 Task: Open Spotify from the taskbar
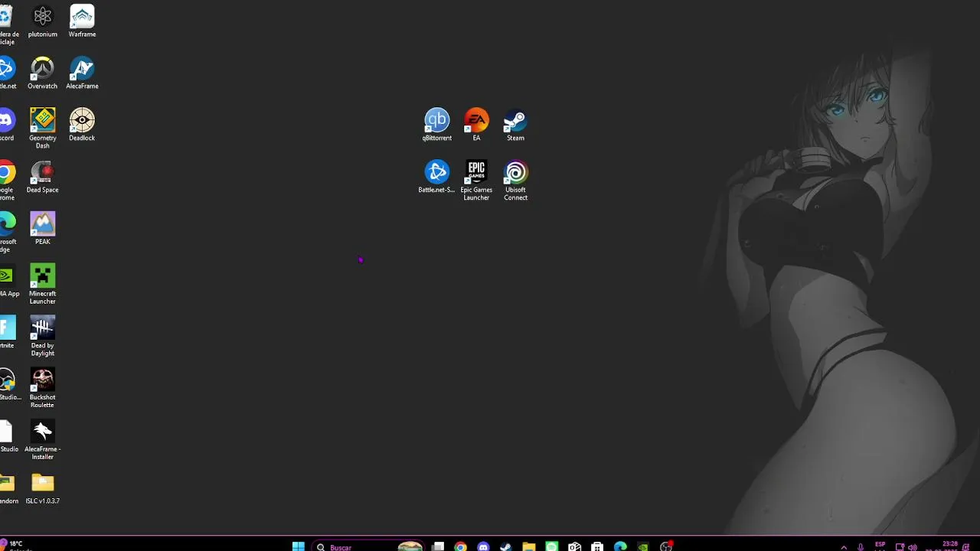click(551, 546)
